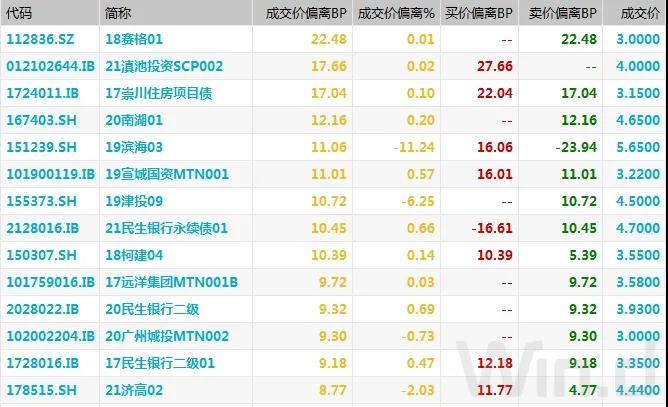The height and width of the screenshot is (407, 668).
Task: Sort by 卖价偏离BP column header
Action: tap(562, 13)
